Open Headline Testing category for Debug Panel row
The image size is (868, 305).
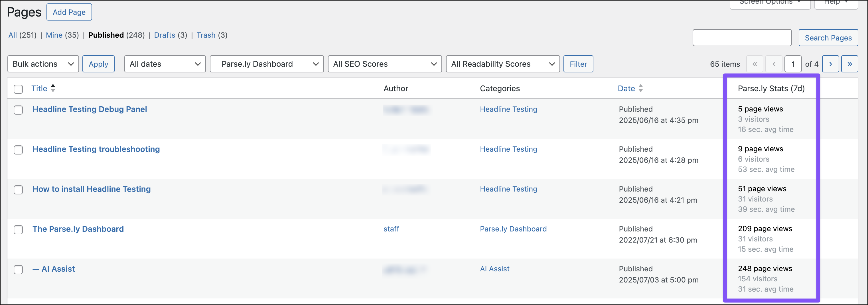[508, 109]
